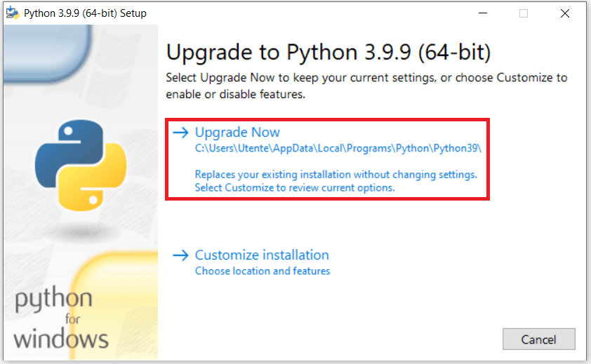Select the Upgrade Now option label
This screenshot has height=364, width=591.
click(x=237, y=133)
